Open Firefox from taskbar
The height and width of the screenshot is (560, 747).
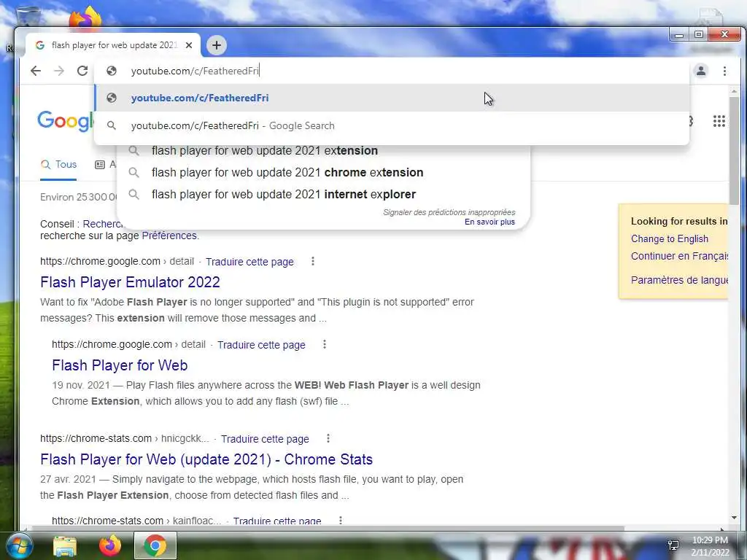110,545
